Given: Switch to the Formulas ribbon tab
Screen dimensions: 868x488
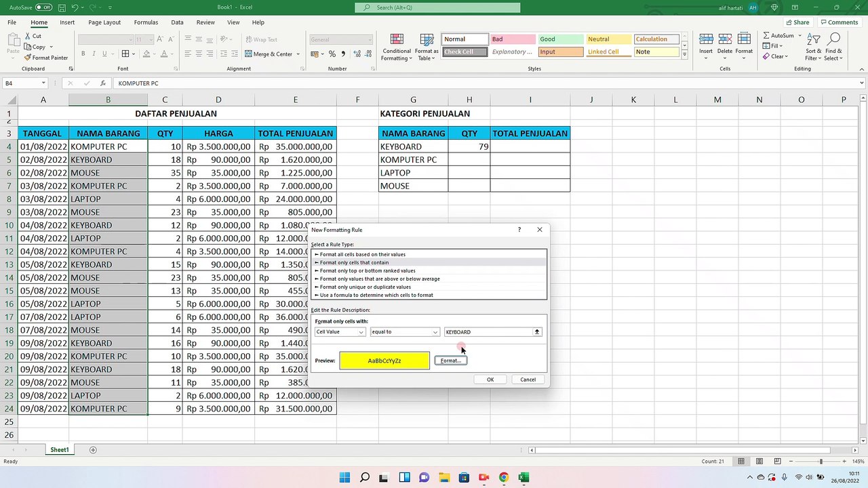Looking at the screenshot, I should (146, 22).
